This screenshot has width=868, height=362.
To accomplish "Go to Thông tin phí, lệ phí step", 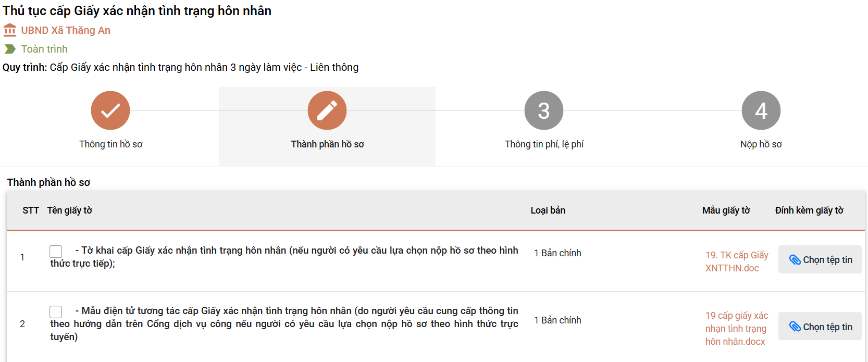I will point(544,144).
